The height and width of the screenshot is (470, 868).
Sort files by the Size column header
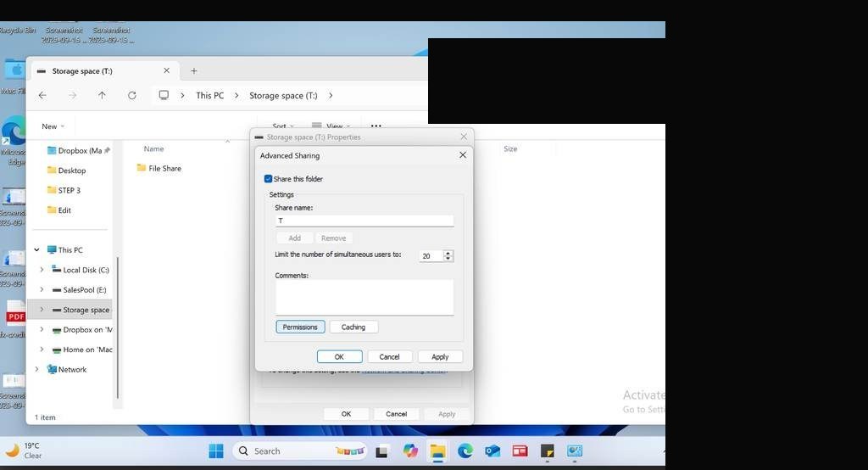click(x=510, y=148)
